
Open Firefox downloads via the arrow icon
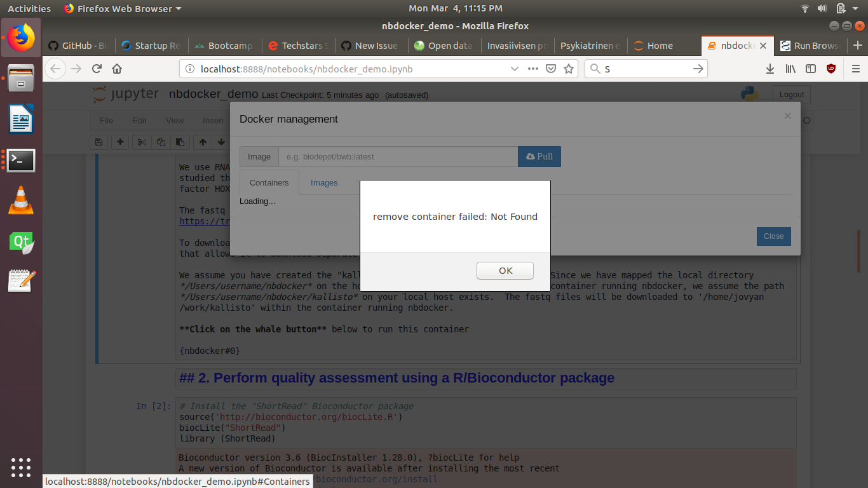pos(770,68)
